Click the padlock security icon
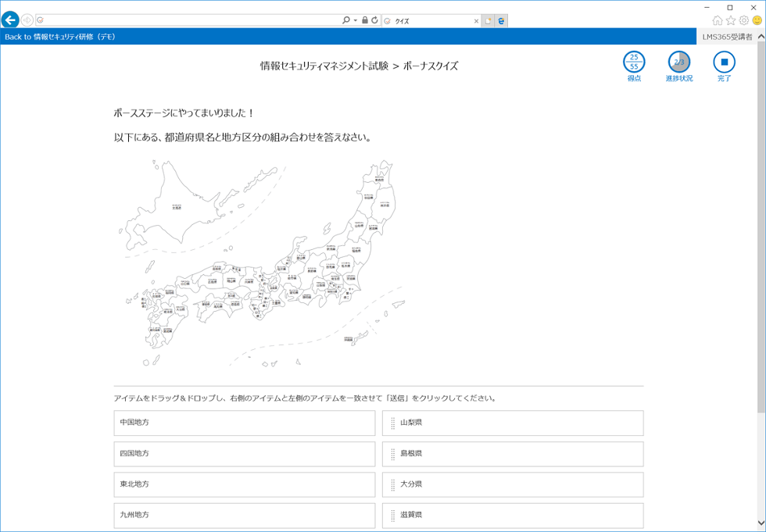This screenshot has width=766, height=532. coord(365,20)
